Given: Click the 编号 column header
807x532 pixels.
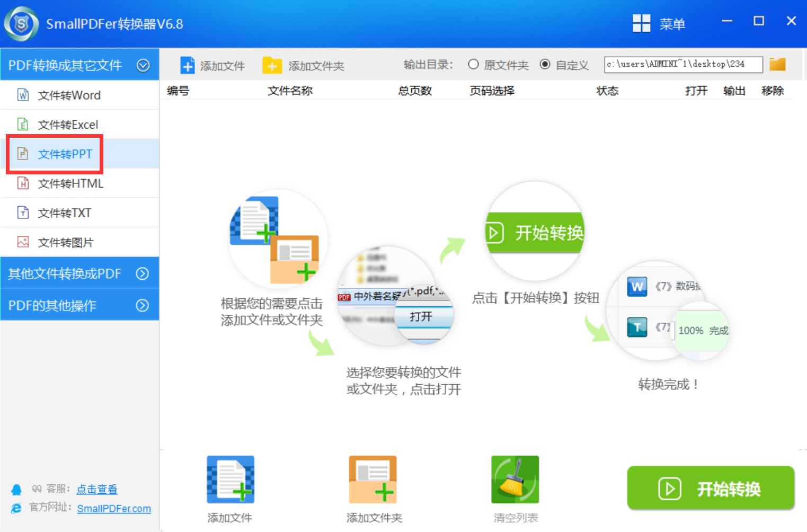Looking at the screenshot, I should click(178, 91).
